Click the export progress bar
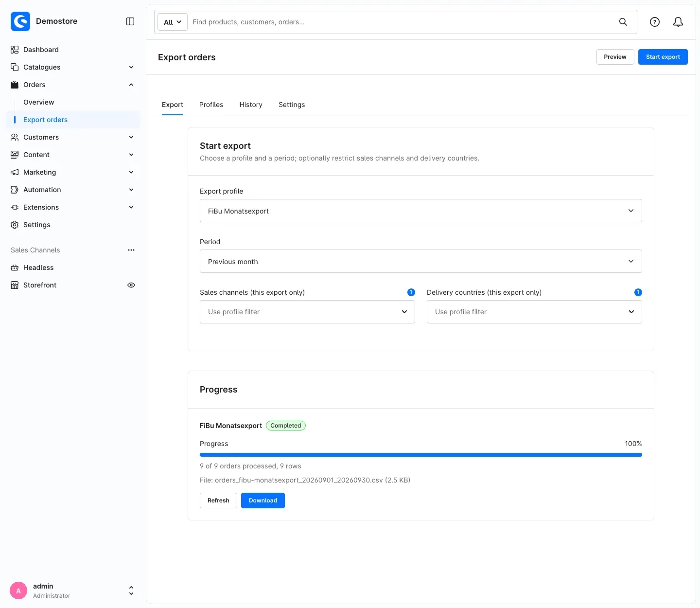The width and height of the screenshot is (700, 608). click(x=420, y=455)
